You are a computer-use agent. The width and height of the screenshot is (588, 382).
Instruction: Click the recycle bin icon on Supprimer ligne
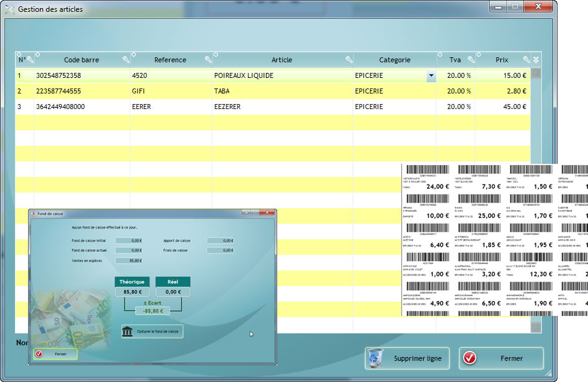pyautogui.click(x=376, y=358)
